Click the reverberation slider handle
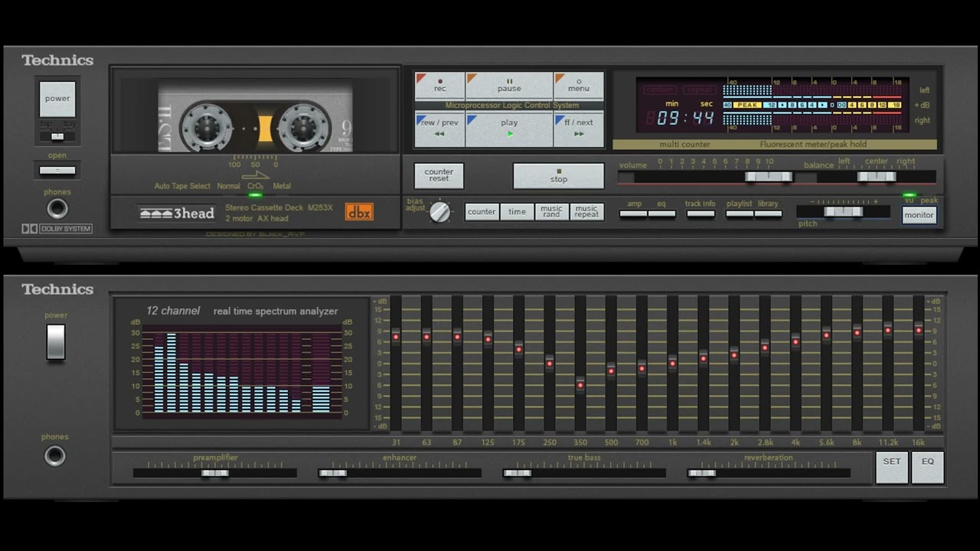980x551 pixels. click(701, 473)
